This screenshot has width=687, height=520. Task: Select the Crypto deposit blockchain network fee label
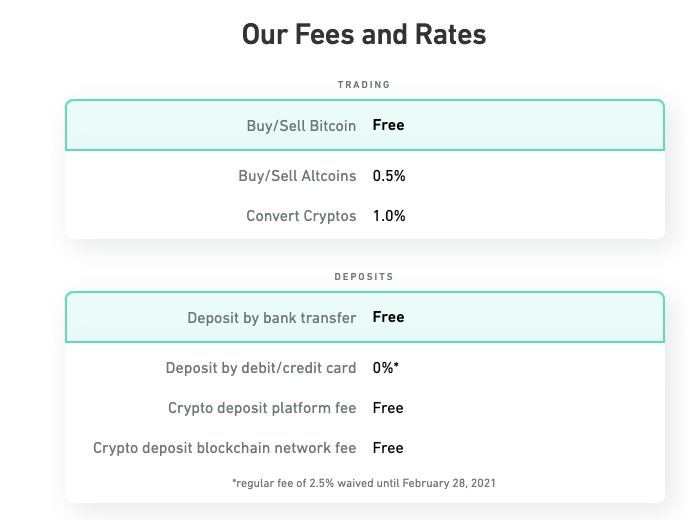[x=224, y=448]
